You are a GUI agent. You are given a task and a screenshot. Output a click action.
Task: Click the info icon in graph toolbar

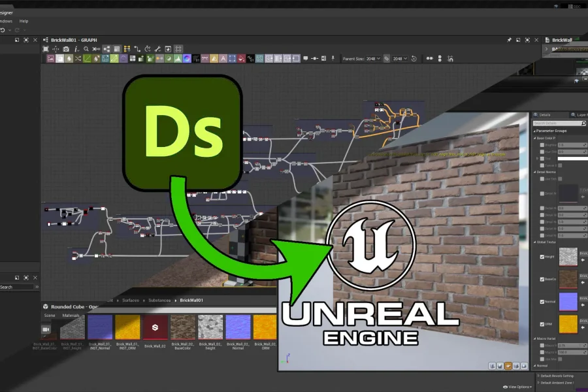click(76, 49)
